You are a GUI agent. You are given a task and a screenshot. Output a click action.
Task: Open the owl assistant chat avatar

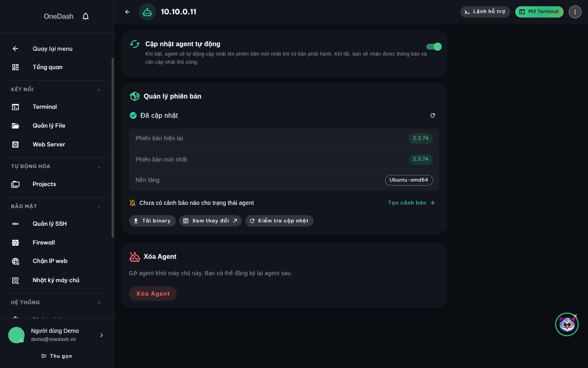click(567, 324)
